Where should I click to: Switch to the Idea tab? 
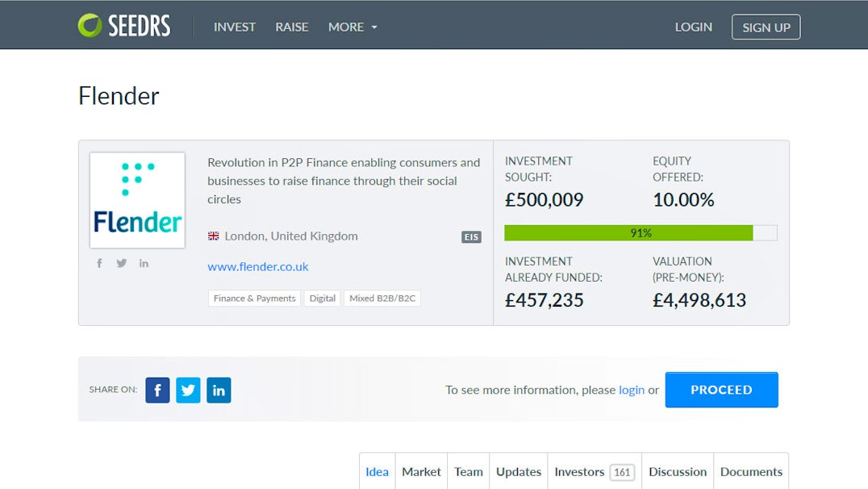coord(377,472)
